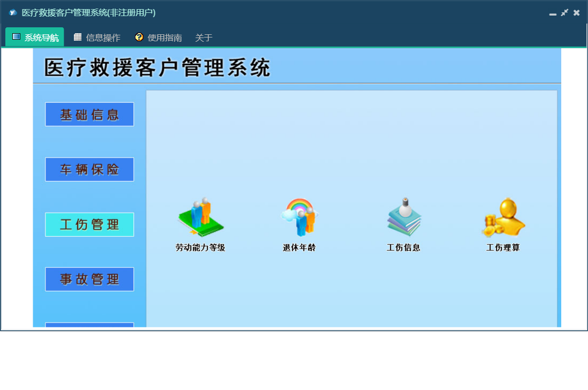Minimize the window

(x=552, y=13)
